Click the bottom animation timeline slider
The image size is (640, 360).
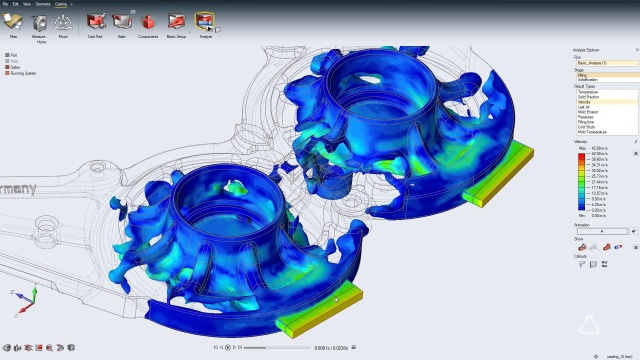277,348
